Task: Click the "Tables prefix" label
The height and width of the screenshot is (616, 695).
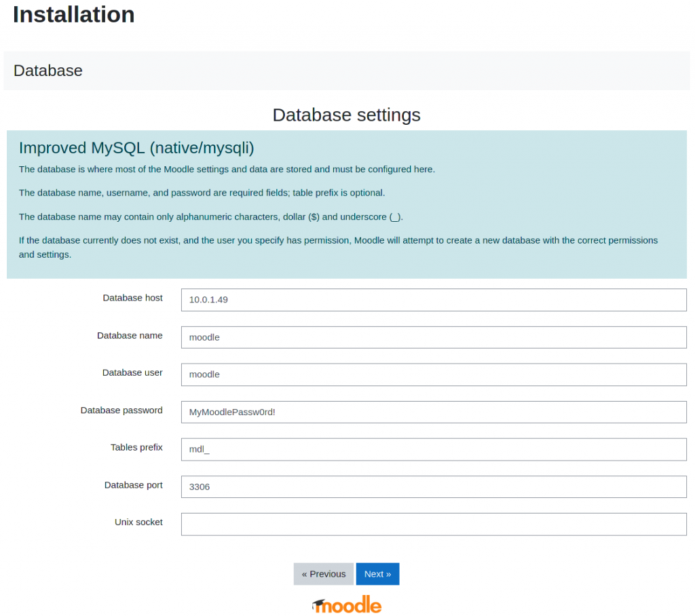Action: pos(136,448)
